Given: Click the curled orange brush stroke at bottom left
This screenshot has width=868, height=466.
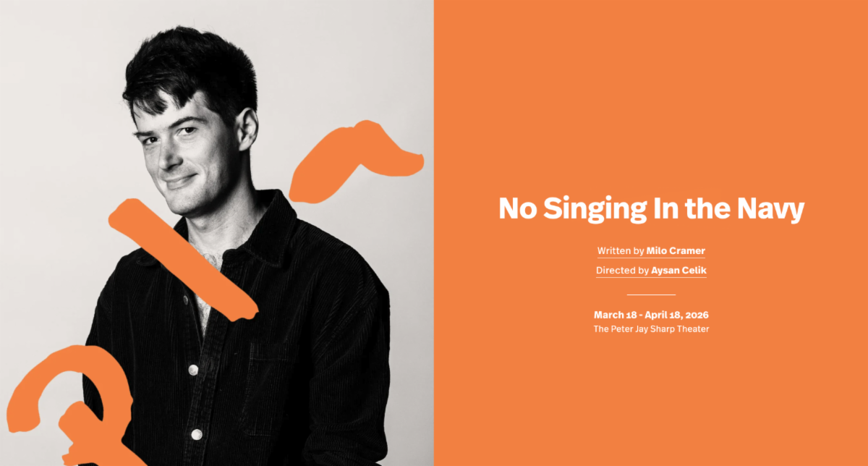Looking at the screenshot, I should pyautogui.click(x=72, y=407).
